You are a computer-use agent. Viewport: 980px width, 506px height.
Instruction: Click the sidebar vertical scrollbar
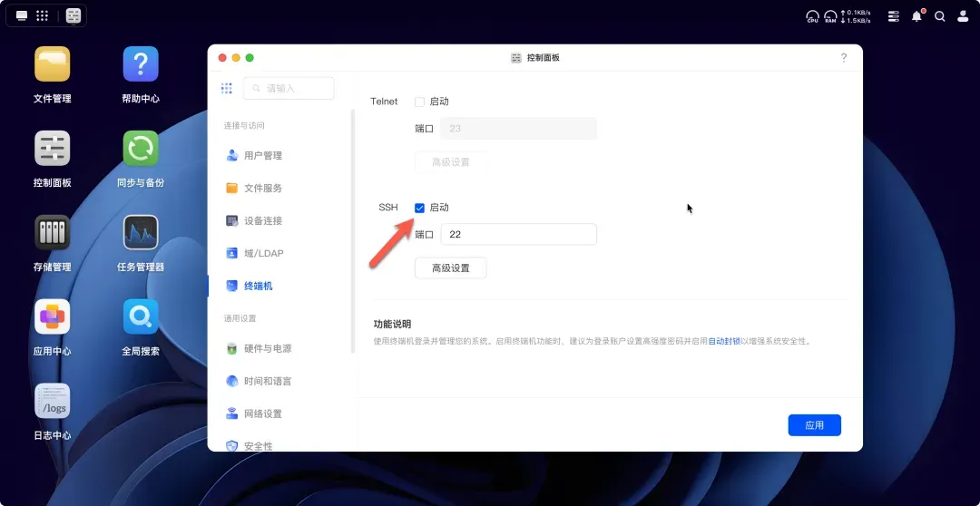pyautogui.click(x=352, y=231)
